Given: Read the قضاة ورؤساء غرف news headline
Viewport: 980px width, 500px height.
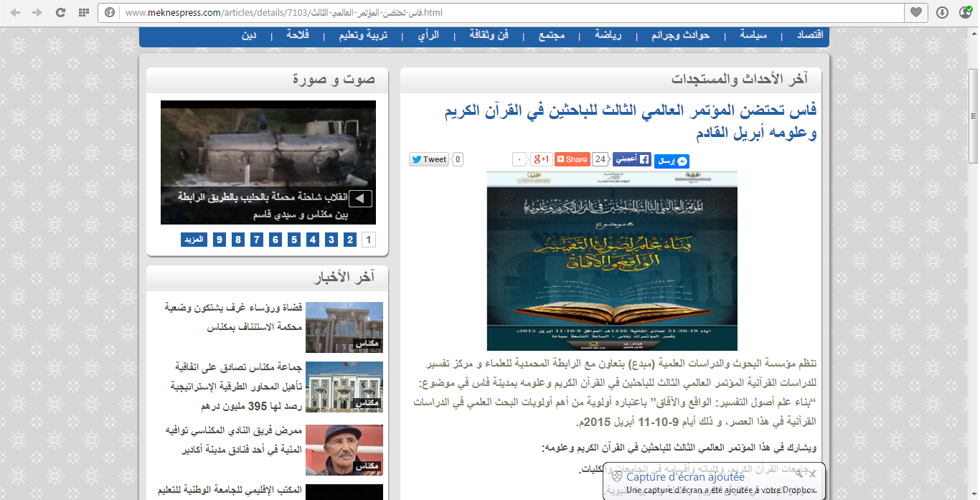Looking at the screenshot, I should [x=234, y=318].
